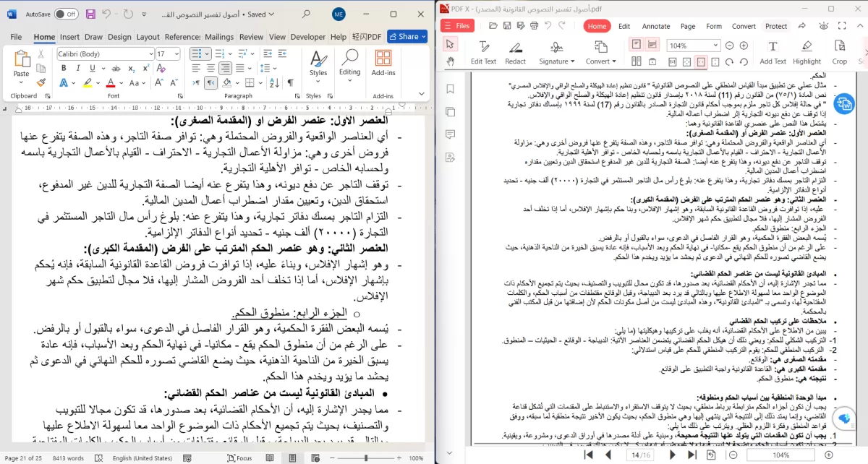Open the Font dialog launcher

point(179,96)
